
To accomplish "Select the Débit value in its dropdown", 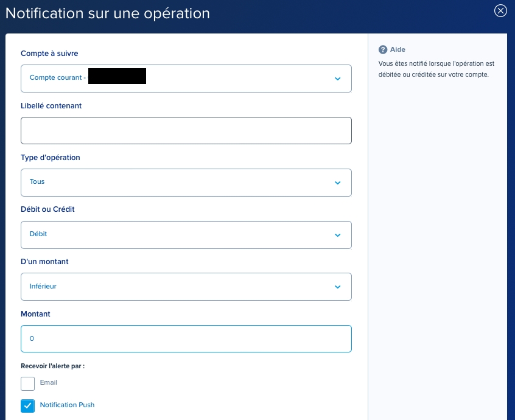I will 38,234.
